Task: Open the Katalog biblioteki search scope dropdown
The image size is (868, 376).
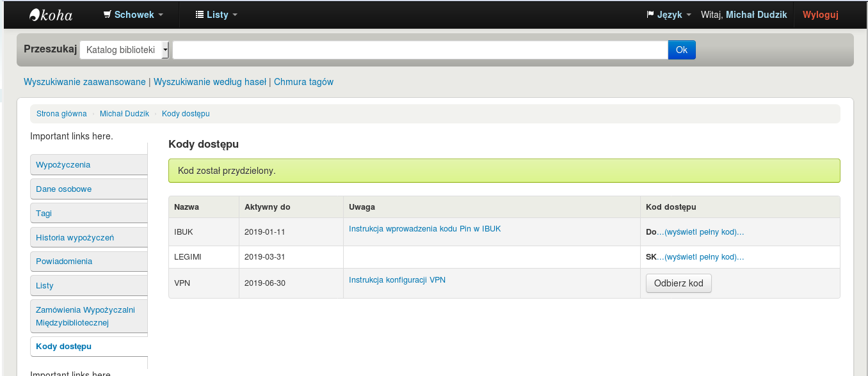Action: [124, 50]
